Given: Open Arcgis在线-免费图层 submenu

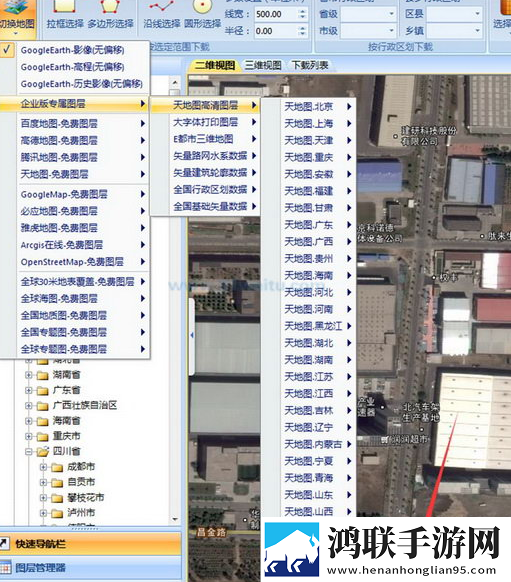Looking at the screenshot, I should [x=74, y=245].
